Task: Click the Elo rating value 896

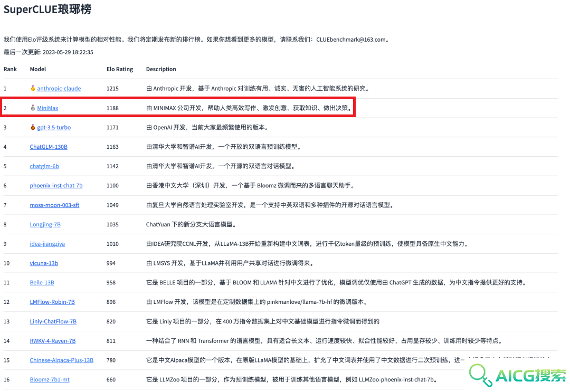Action: (x=111, y=302)
